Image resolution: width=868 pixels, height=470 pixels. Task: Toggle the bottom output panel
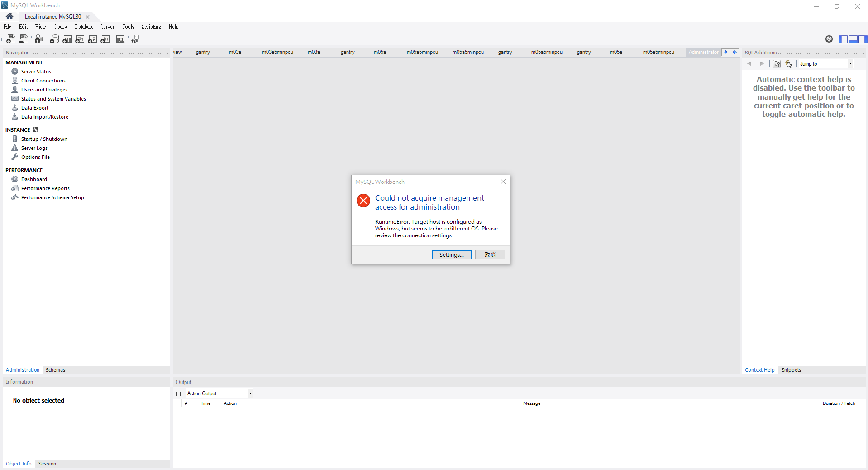(x=853, y=39)
